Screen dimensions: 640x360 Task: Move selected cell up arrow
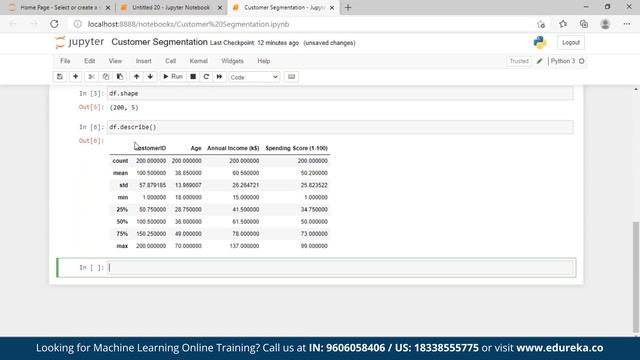click(x=136, y=77)
